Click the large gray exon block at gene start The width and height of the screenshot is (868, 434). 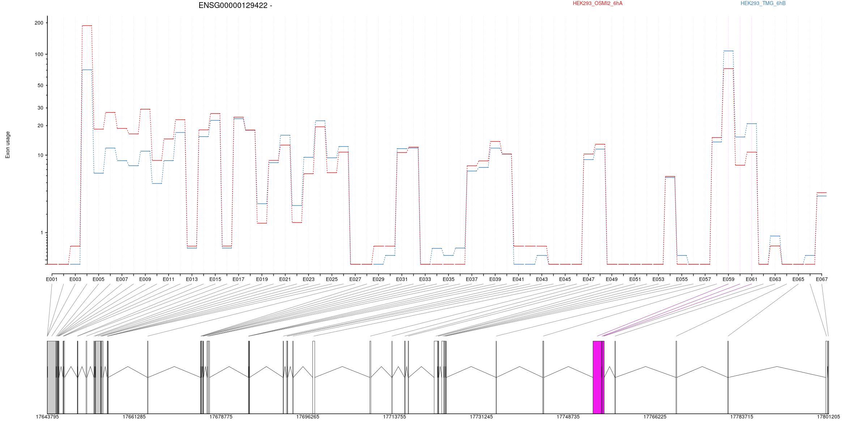click(52, 377)
